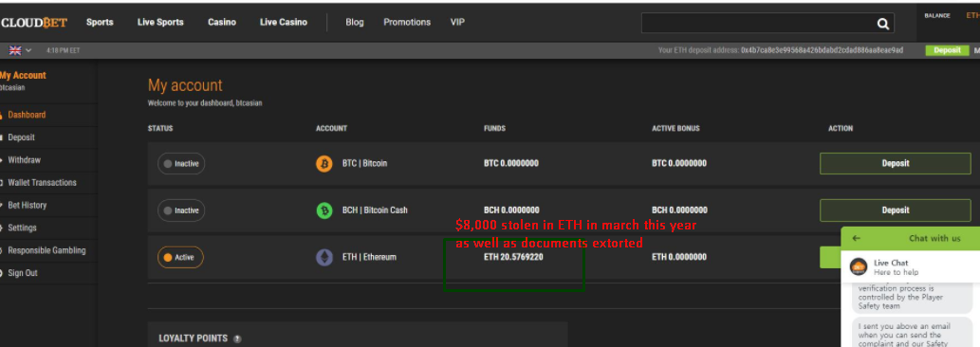Click the 'Chat with us' header
The image size is (980, 347).
click(934, 238)
